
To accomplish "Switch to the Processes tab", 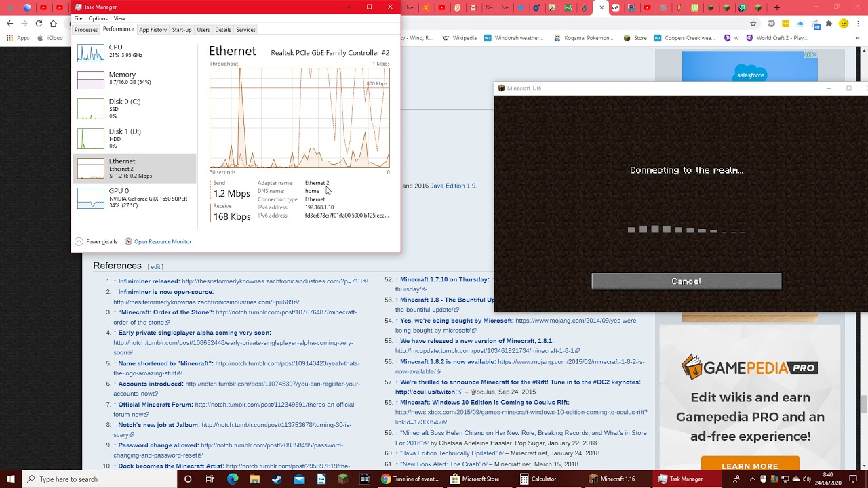I will tap(86, 30).
